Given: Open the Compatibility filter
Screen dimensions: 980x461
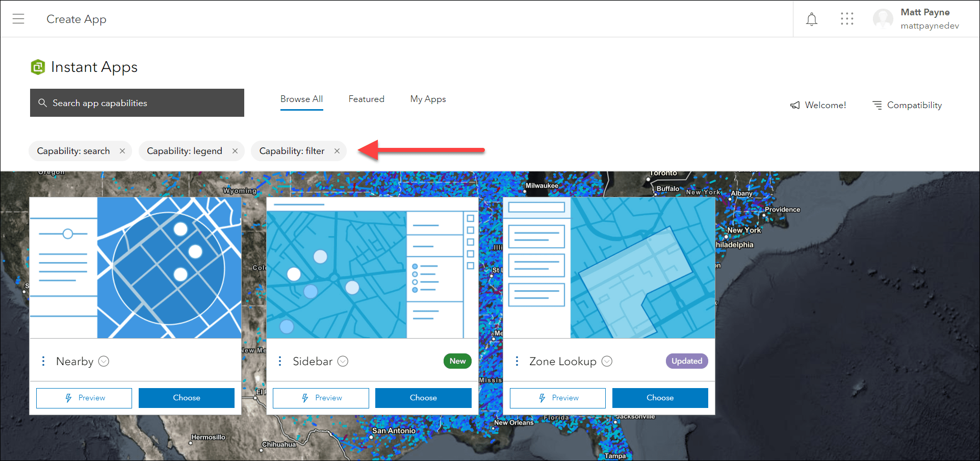Looking at the screenshot, I should coord(907,105).
